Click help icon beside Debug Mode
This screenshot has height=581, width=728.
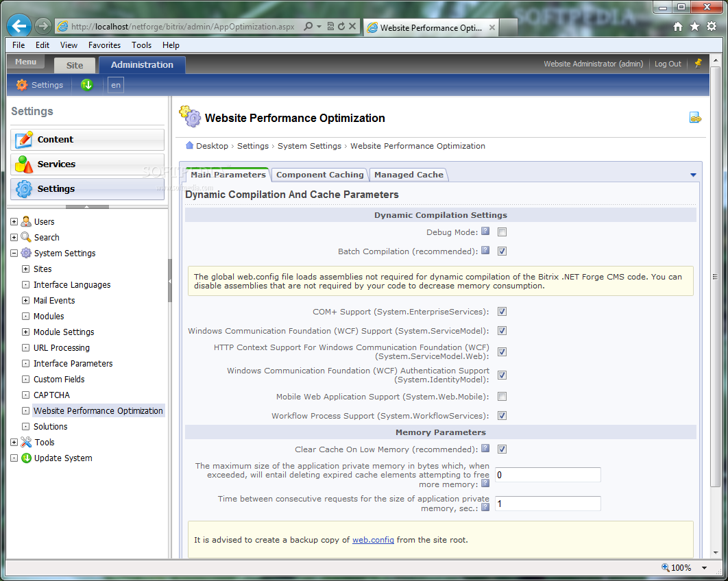485,231
